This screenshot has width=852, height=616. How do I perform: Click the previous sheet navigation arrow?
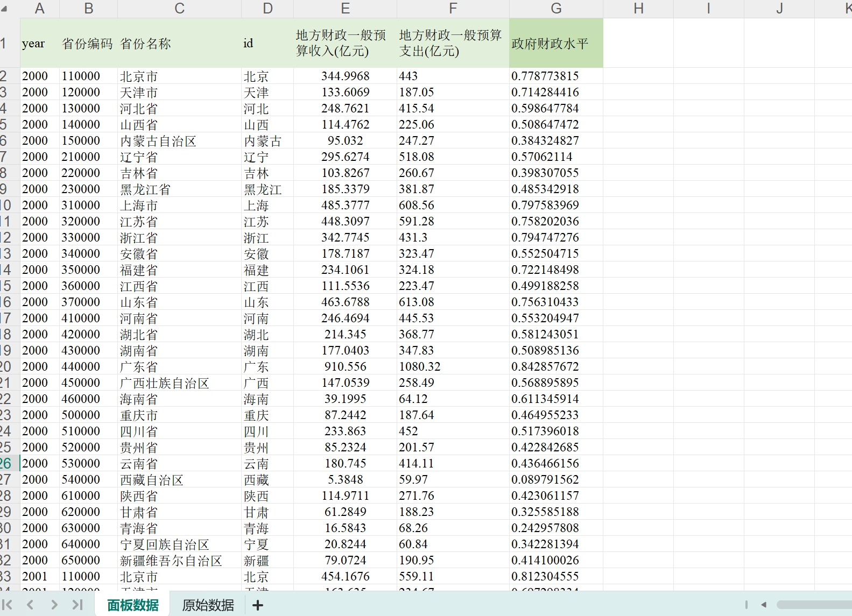(x=31, y=605)
